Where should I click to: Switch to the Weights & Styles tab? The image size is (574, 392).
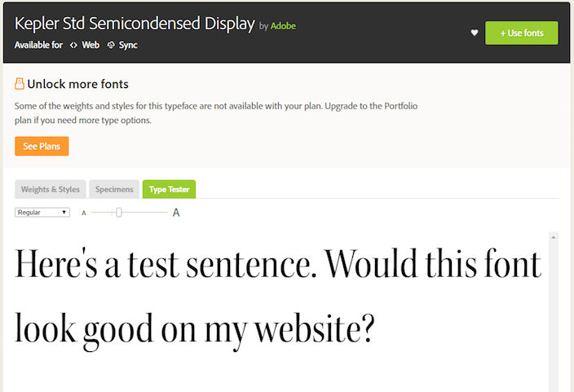coord(51,189)
